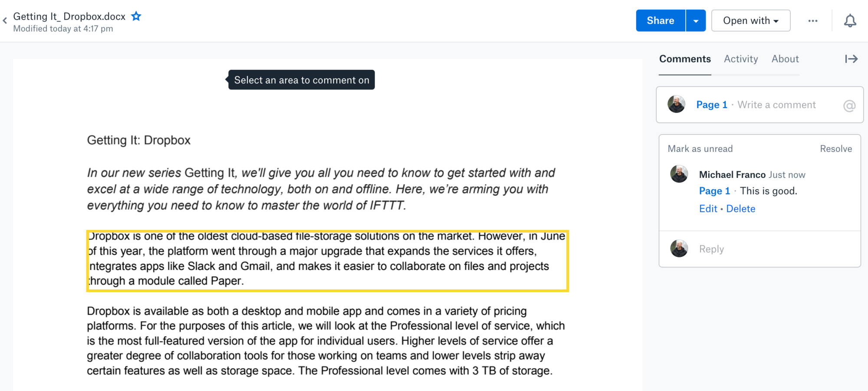Image resolution: width=868 pixels, height=391 pixels.
Task: Go back using the left chevron
Action: point(5,20)
